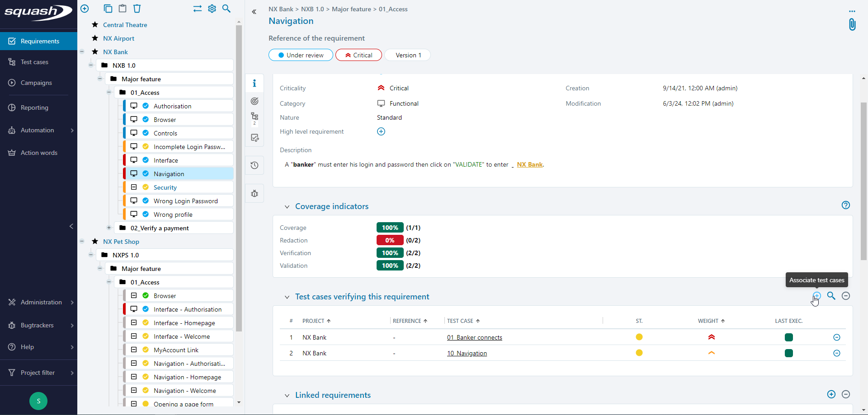This screenshot has height=415, width=868.
Task: Open the tree search magnifier icon
Action: 226,9
